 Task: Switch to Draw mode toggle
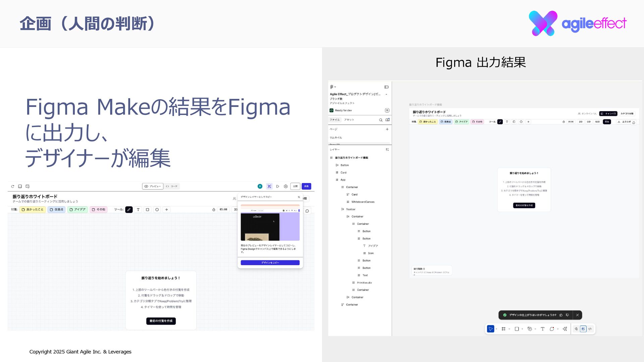pyautogui.click(x=576, y=329)
